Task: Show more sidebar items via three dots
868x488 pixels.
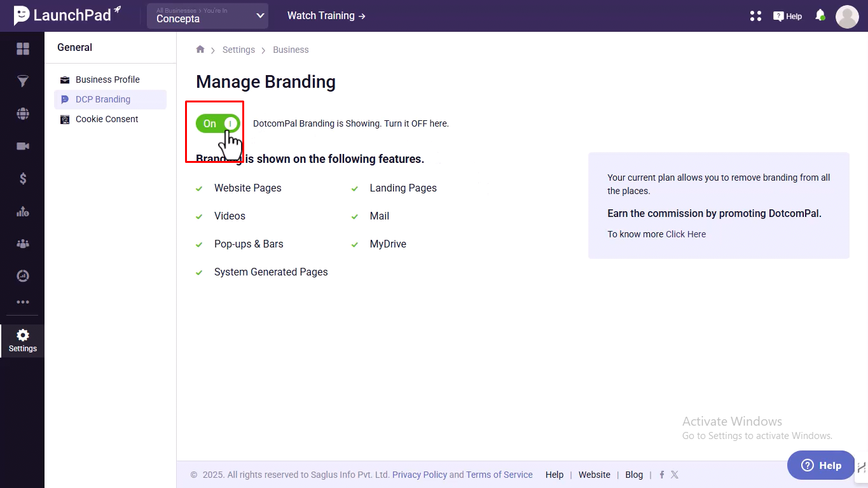Action: pyautogui.click(x=23, y=302)
